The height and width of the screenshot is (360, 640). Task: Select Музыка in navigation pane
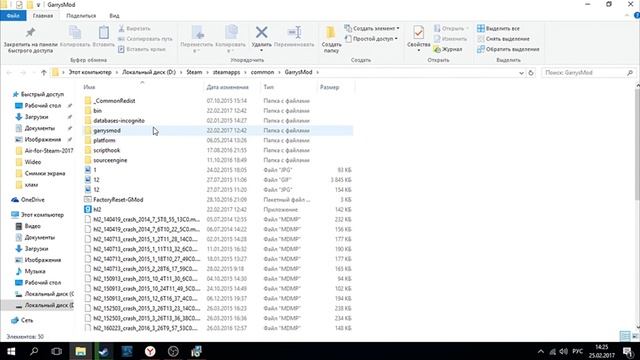[35, 271]
